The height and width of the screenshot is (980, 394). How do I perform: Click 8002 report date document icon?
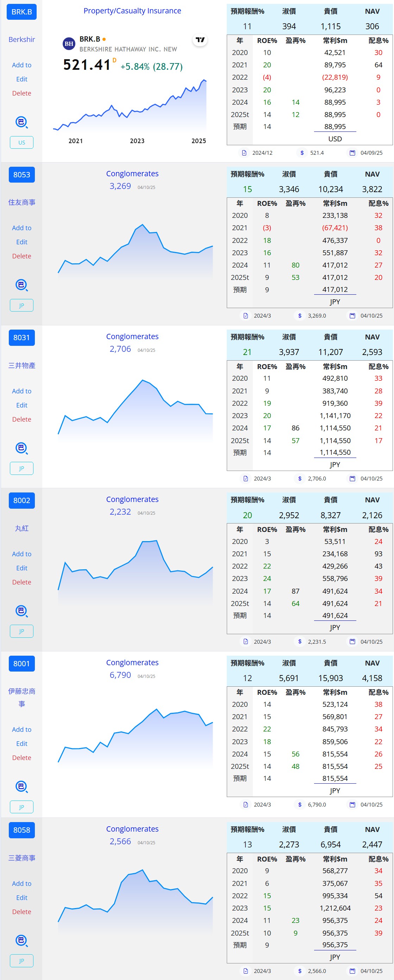pos(246,642)
